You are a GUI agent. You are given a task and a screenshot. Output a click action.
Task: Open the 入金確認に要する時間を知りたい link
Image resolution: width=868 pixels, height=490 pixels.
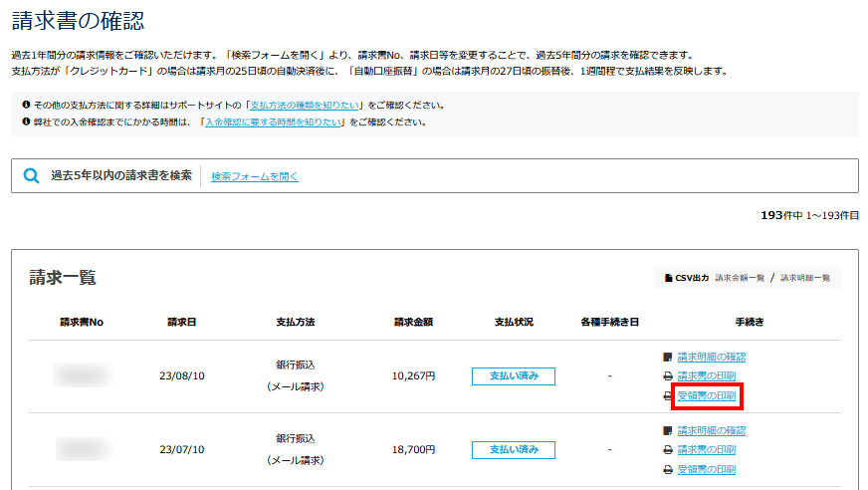pos(274,122)
